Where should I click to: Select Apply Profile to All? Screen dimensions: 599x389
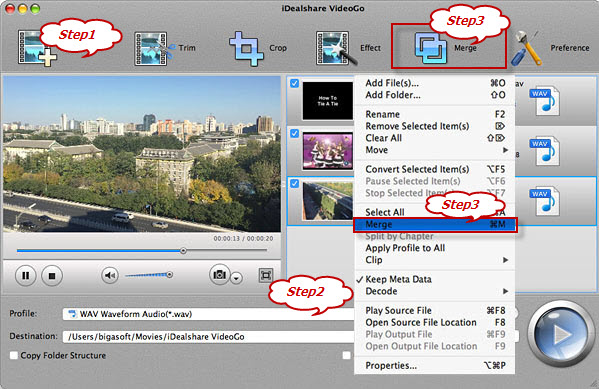pos(434,248)
